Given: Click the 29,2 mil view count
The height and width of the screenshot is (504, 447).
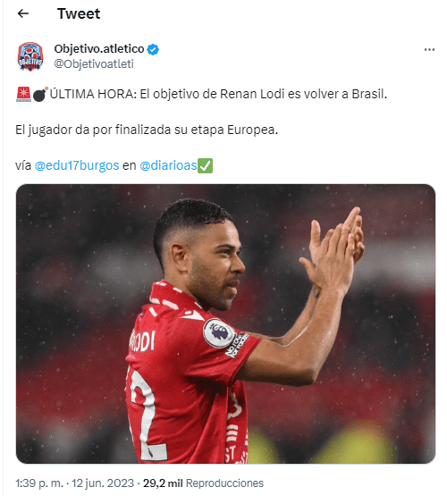Looking at the screenshot, I should click(x=163, y=483).
